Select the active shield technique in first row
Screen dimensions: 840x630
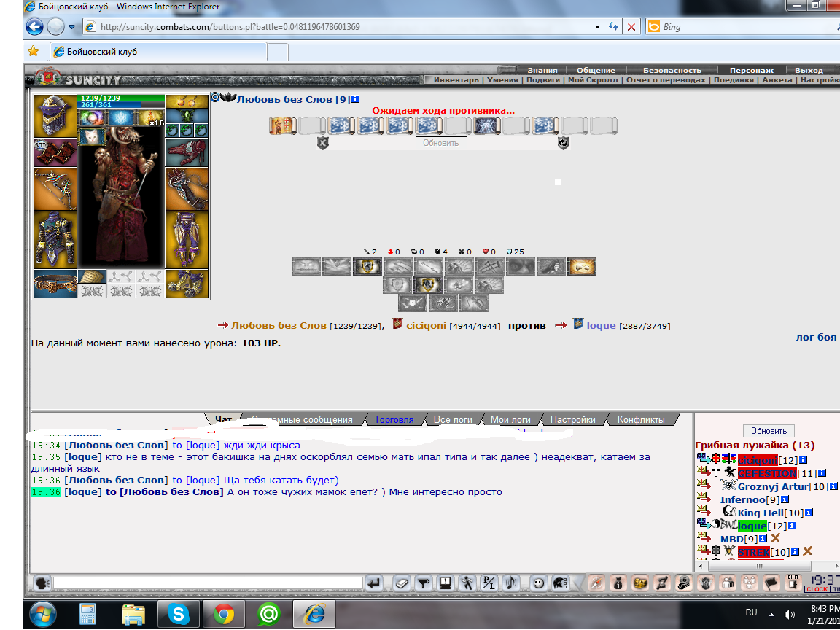367,266
